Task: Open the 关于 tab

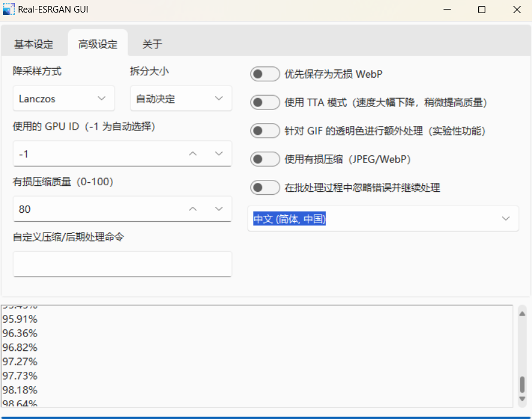Action: [x=152, y=44]
